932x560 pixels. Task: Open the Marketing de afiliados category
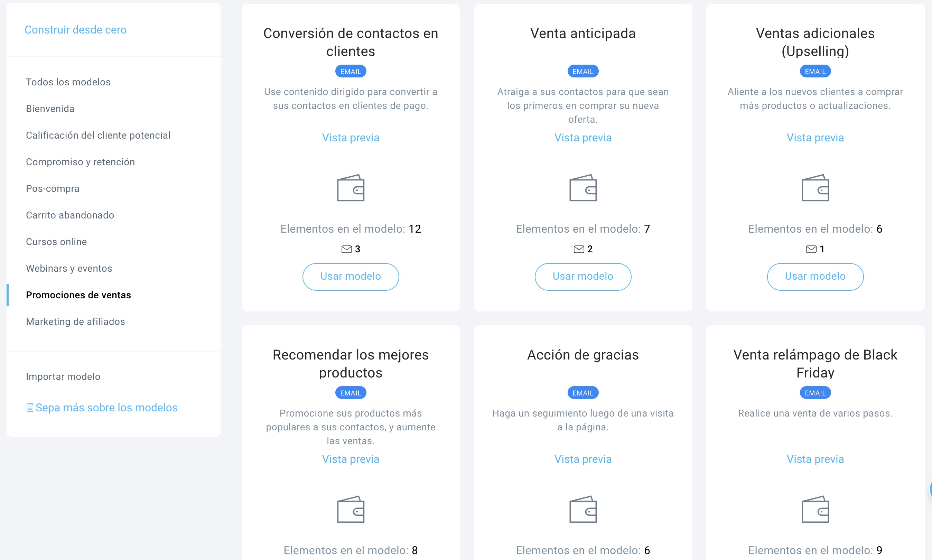pyautogui.click(x=75, y=321)
